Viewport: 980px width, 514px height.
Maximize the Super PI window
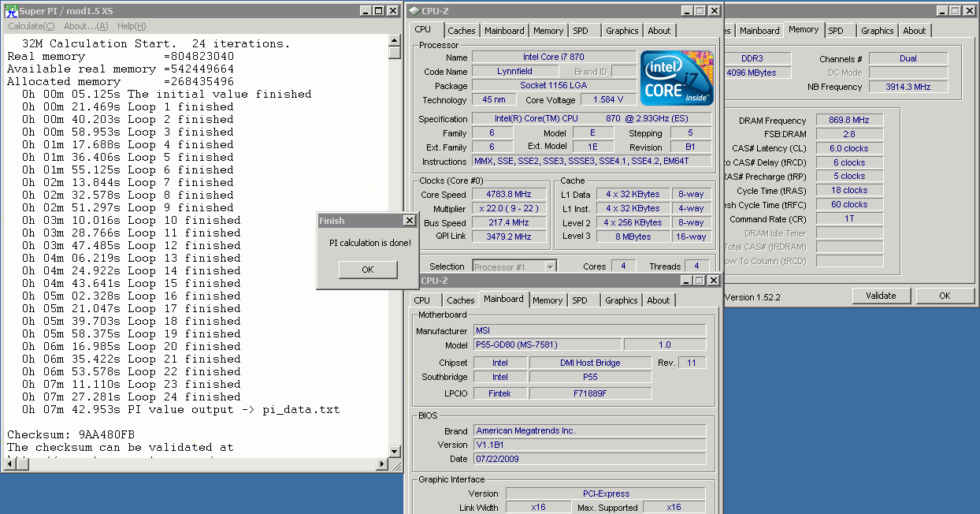(x=378, y=11)
